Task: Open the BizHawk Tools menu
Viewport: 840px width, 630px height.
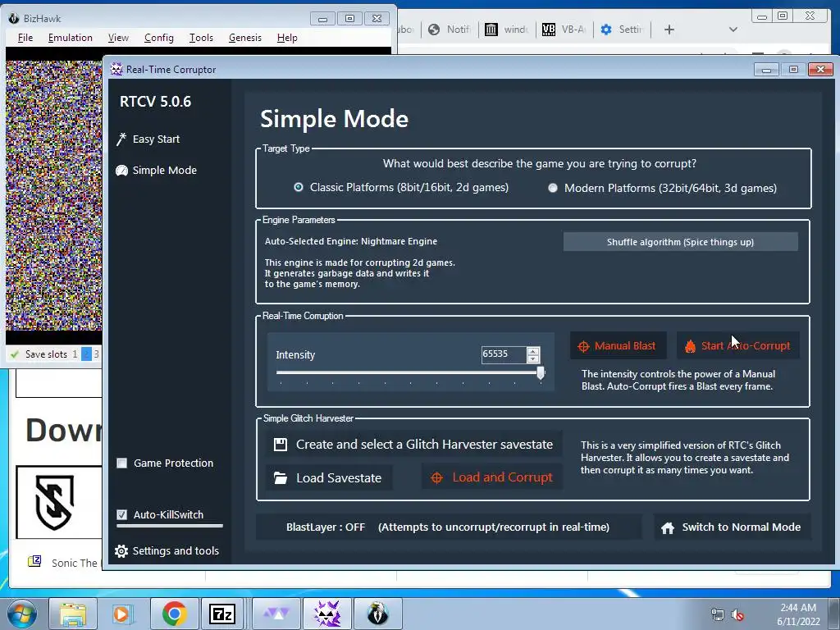Action: (x=202, y=38)
